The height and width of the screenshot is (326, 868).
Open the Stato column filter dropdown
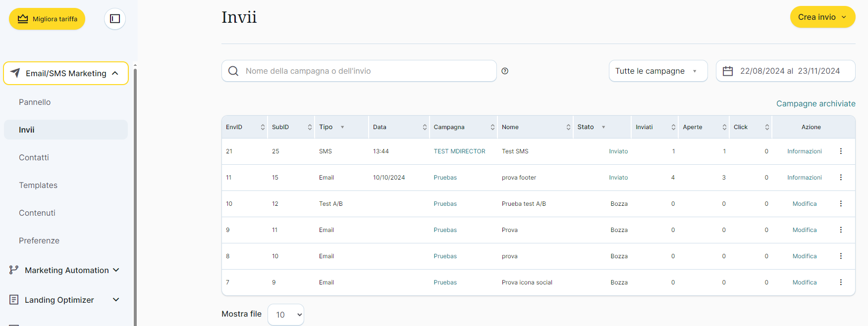click(x=603, y=127)
